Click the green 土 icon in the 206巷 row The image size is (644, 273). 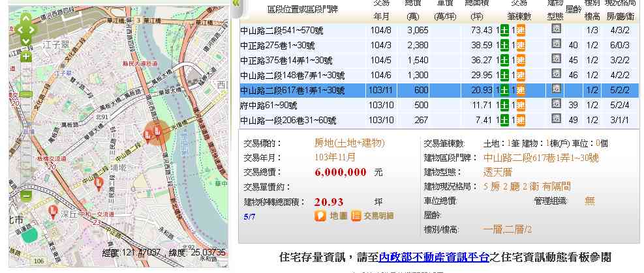tap(504, 120)
